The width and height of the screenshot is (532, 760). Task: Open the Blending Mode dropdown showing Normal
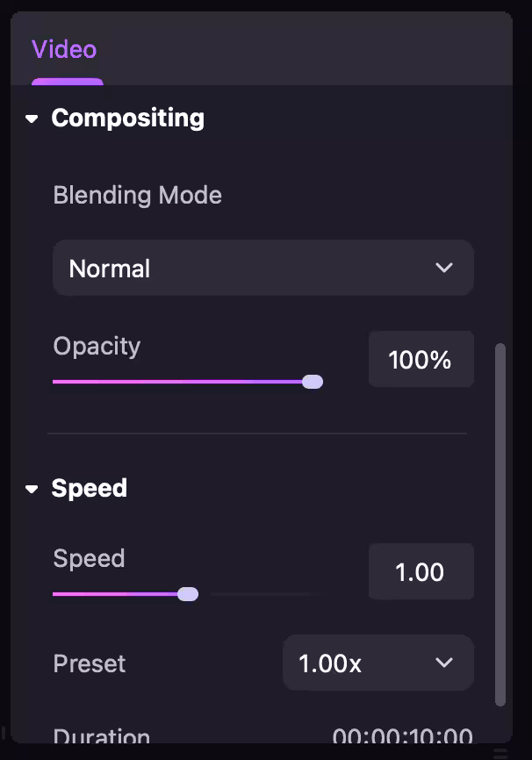point(262,268)
